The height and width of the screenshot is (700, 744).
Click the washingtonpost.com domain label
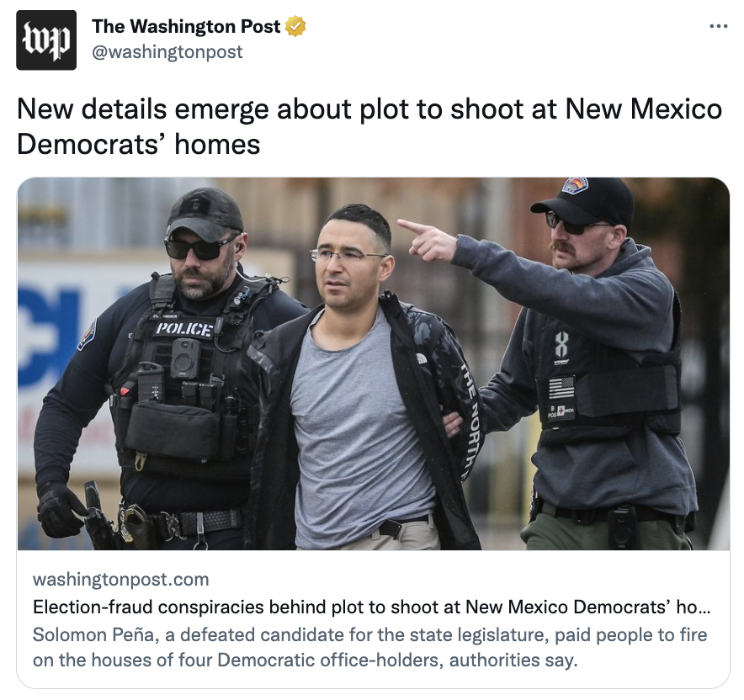click(x=120, y=579)
